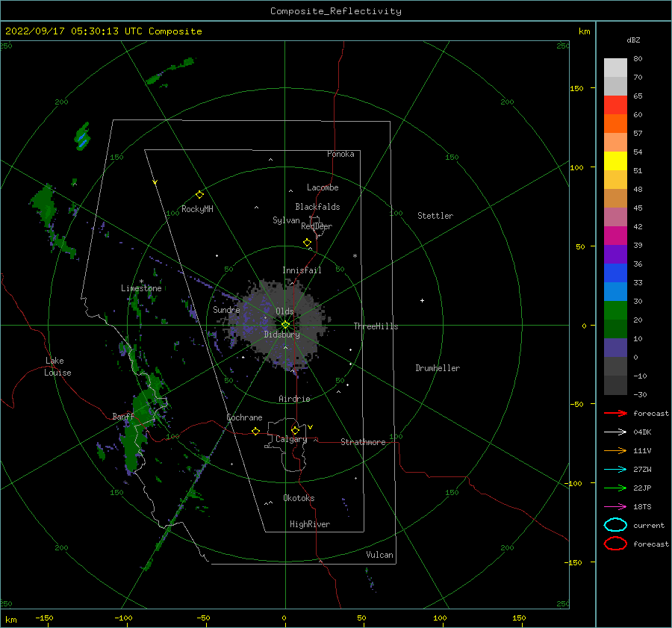The image size is (672, 628).
Task: Click the Stettler label
Action: [x=435, y=216]
